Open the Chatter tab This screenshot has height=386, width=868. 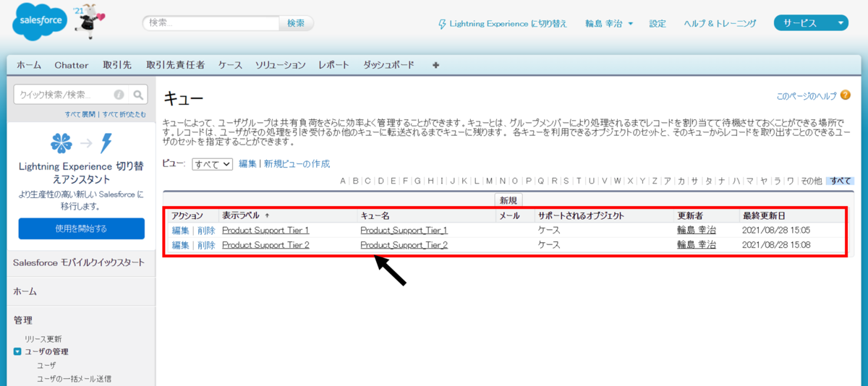point(72,65)
